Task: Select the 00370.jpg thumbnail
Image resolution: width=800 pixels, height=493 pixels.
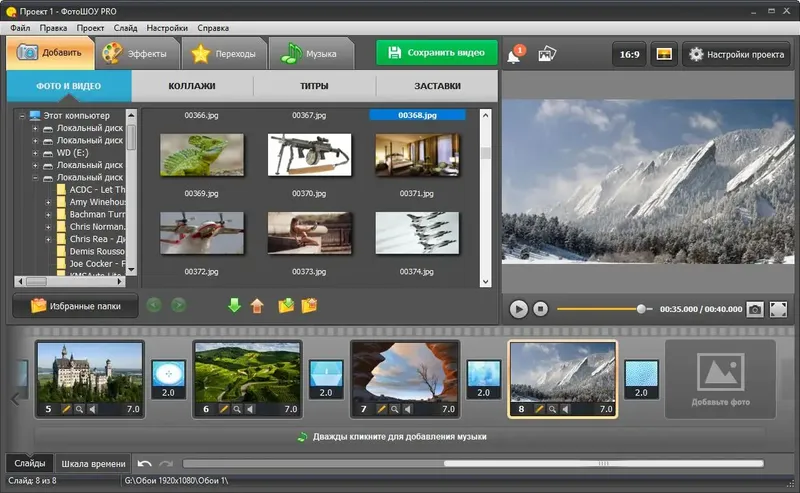Action: (309, 154)
